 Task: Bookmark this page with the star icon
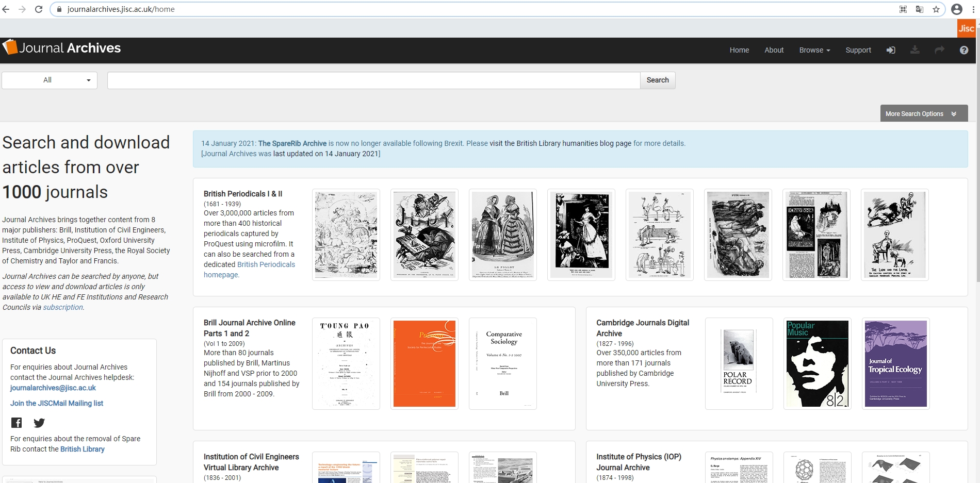(936, 9)
